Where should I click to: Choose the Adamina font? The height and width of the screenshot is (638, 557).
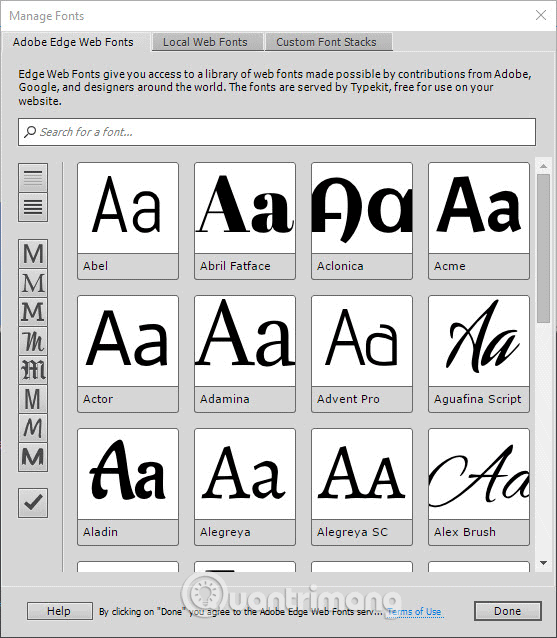[x=245, y=354]
